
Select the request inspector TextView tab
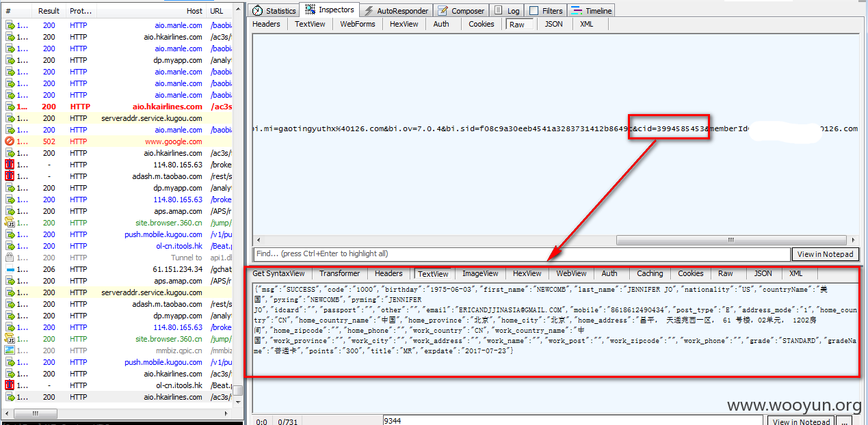pos(310,24)
